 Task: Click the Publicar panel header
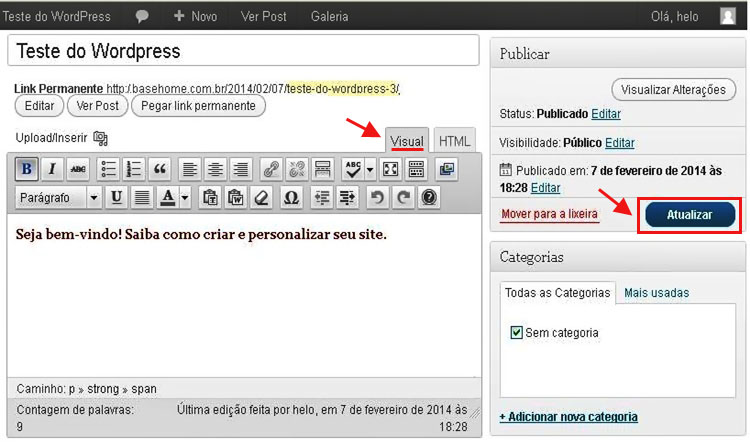pos(618,54)
